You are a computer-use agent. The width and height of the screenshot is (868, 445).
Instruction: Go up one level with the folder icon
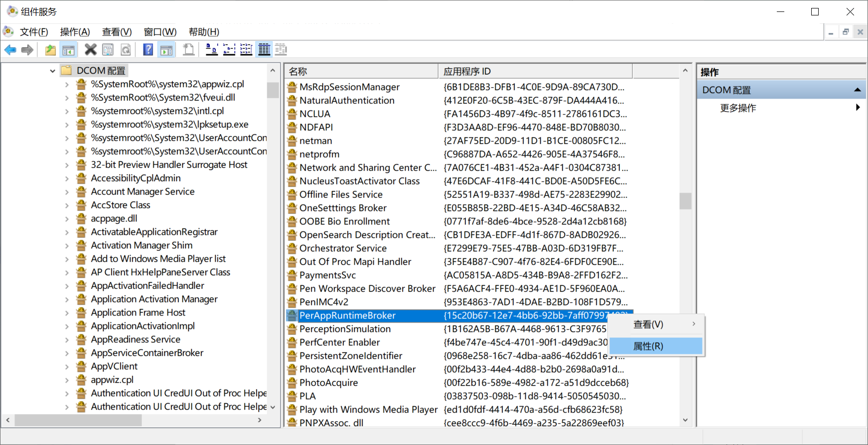pyautogui.click(x=50, y=50)
